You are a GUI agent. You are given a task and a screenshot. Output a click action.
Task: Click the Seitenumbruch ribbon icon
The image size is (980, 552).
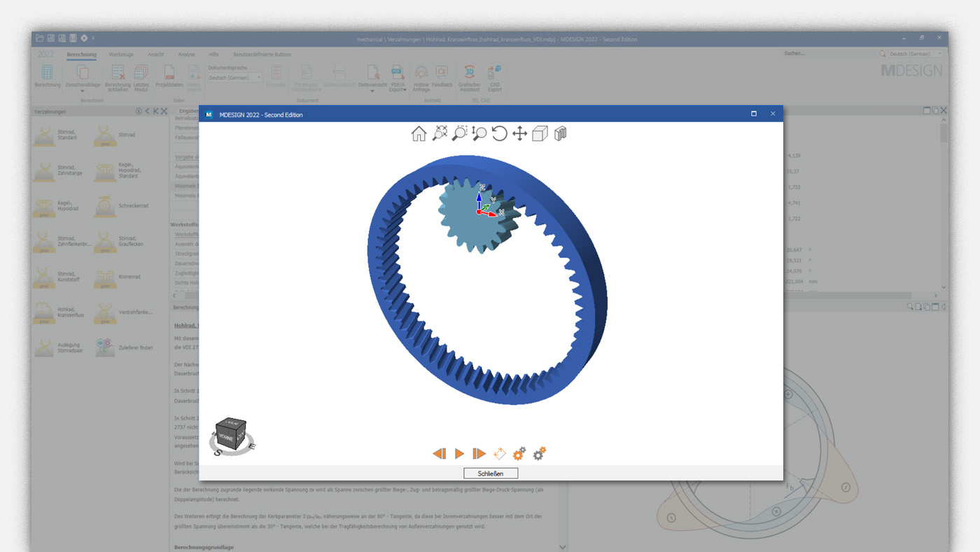[x=339, y=77]
